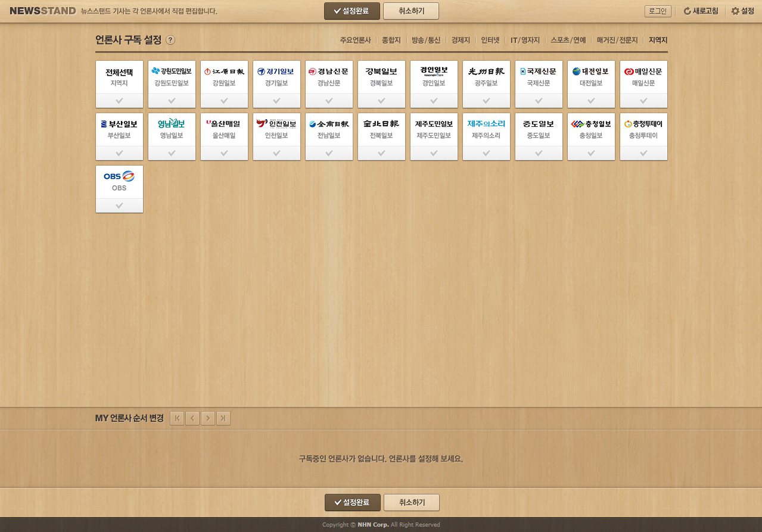The height and width of the screenshot is (532, 762).
Task: Switch to the IT/영자지 tab
Action: (x=525, y=41)
